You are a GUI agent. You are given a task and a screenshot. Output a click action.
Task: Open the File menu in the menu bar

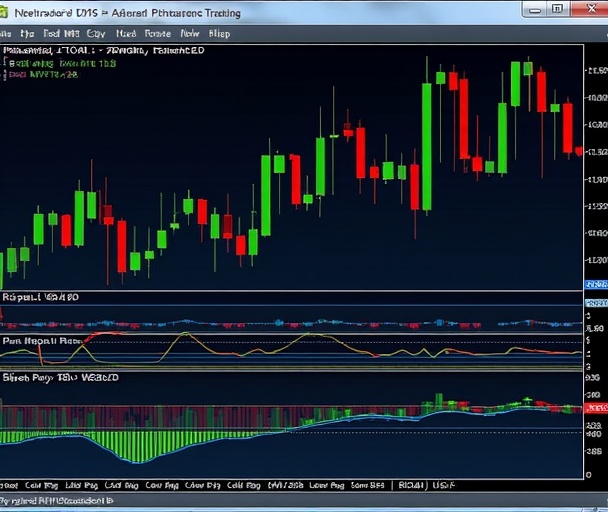point(6,33)
